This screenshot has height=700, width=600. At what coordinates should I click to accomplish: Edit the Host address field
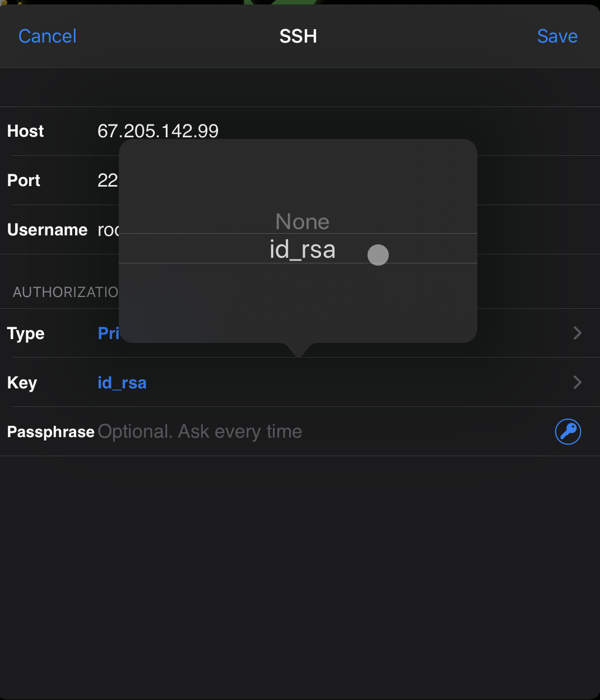point(157,131)
